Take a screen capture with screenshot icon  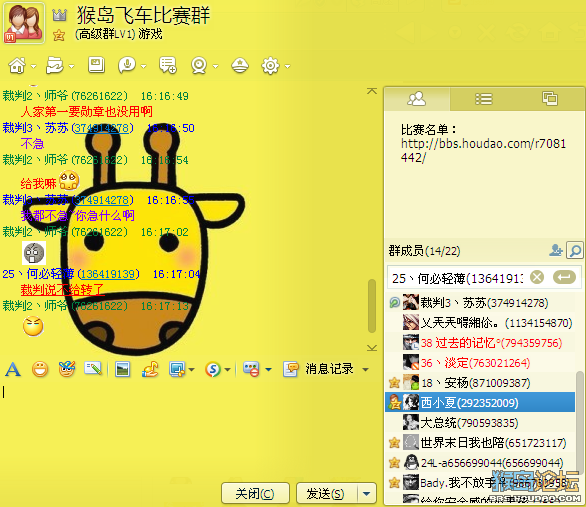point(177,370)
